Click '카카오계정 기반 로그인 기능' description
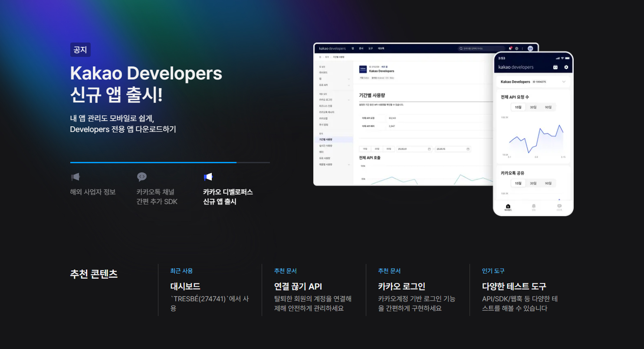The image size is (644, 349). tap(417, 303)
